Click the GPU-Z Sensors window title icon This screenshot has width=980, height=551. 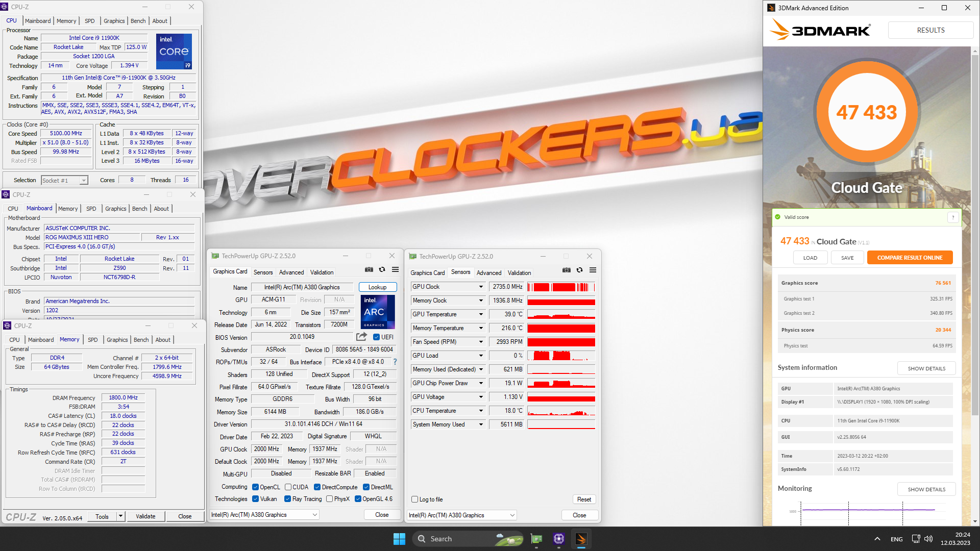pos(413,256)
